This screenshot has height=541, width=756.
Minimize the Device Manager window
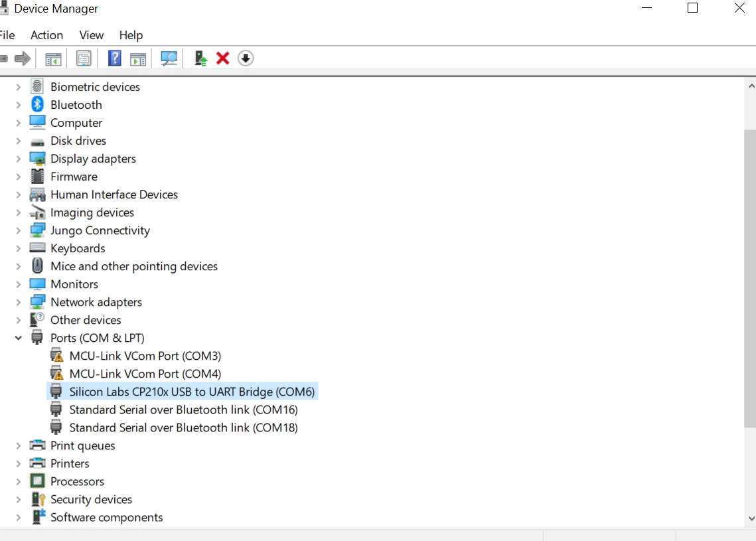pos(646,8)
